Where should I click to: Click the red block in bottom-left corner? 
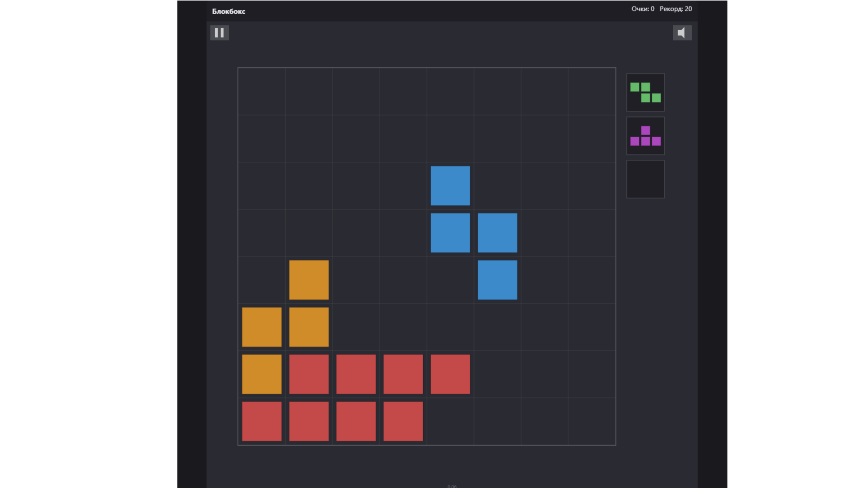click(x=261, y=422)
